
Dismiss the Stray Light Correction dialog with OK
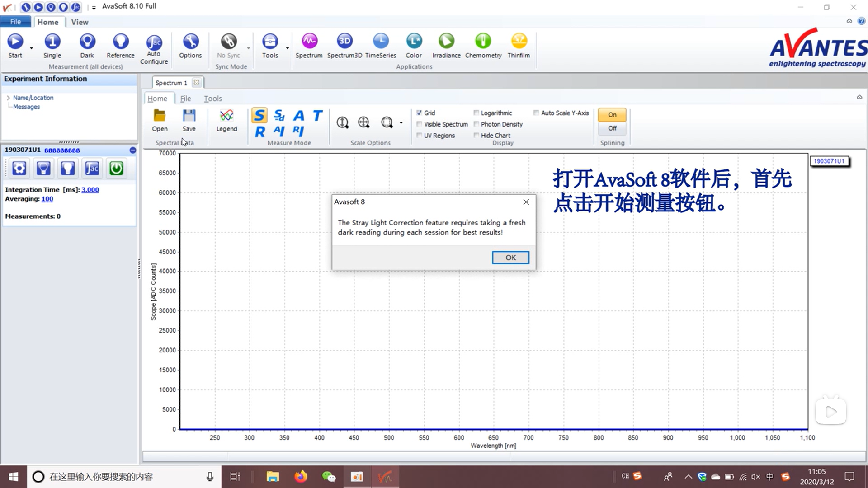pyautogui.click(x=510, y=257)
